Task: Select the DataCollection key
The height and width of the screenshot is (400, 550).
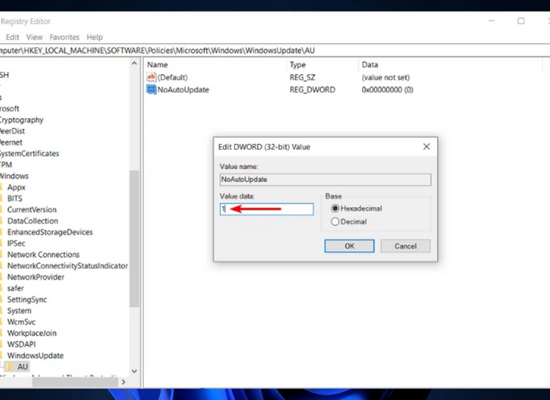Action: coord(33,221)
